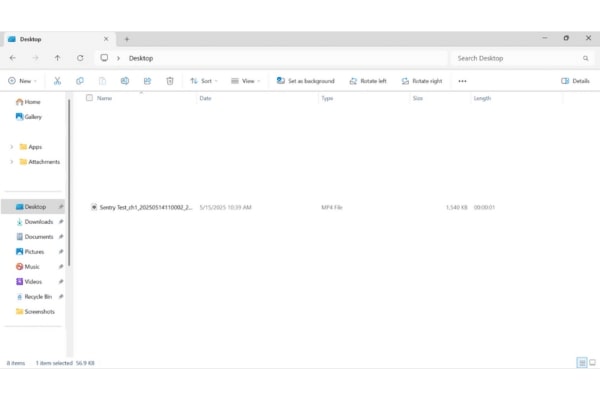Screen dimensions: 600x400
Task: Click the Rename icon in toolbar
Action: (125, 81)
